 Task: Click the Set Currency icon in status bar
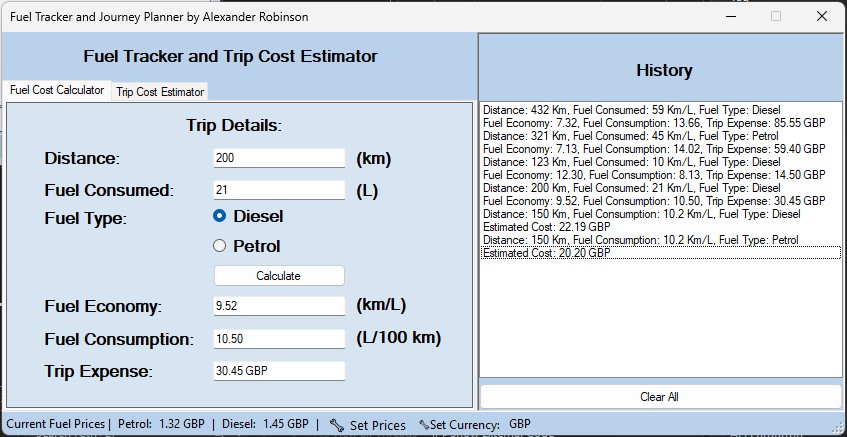pyautogui.click(x=424, y=425)
